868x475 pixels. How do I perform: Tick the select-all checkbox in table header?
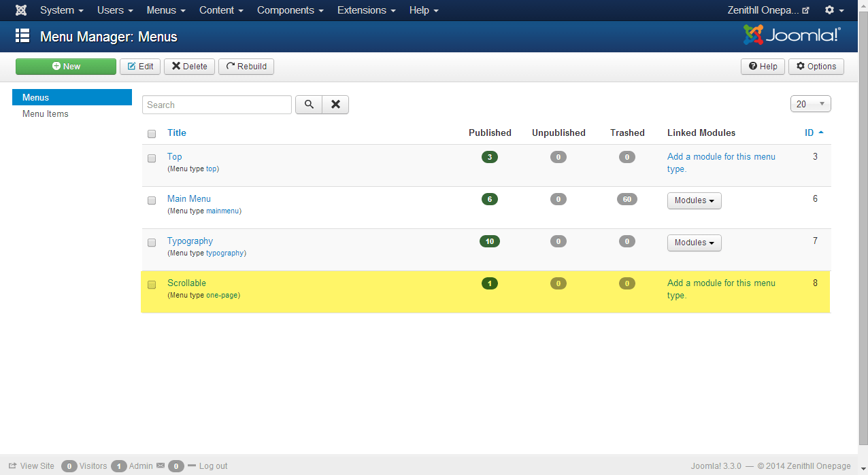point(152,134)
